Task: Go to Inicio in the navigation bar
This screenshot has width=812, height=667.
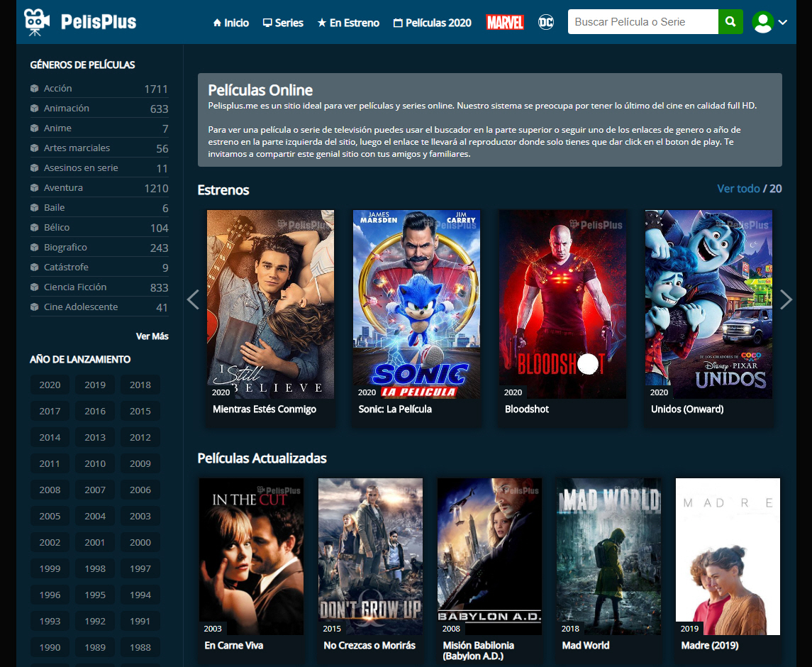Action: [231, 23]
